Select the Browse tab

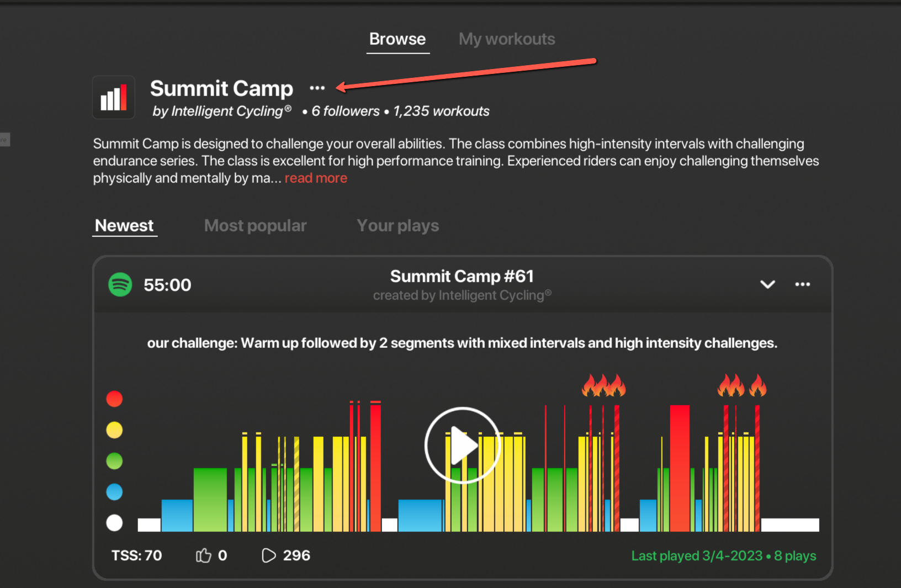point(397,39)
